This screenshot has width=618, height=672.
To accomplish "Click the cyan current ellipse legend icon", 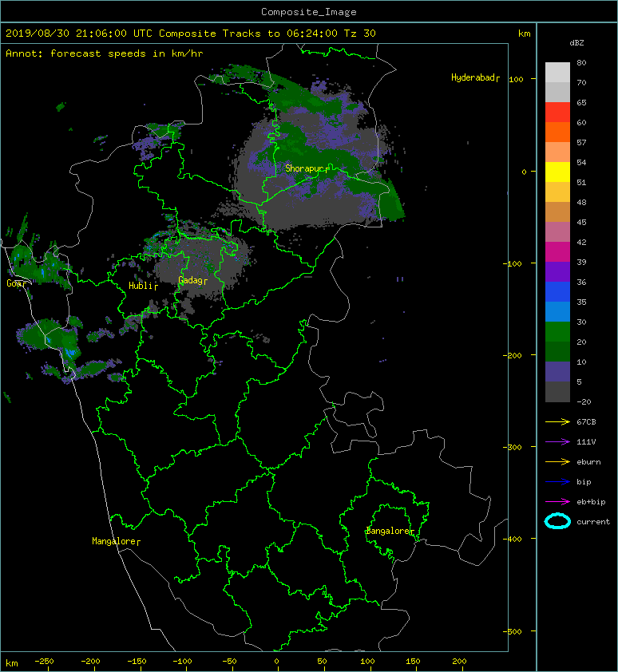I will click(x=557, y=521).
